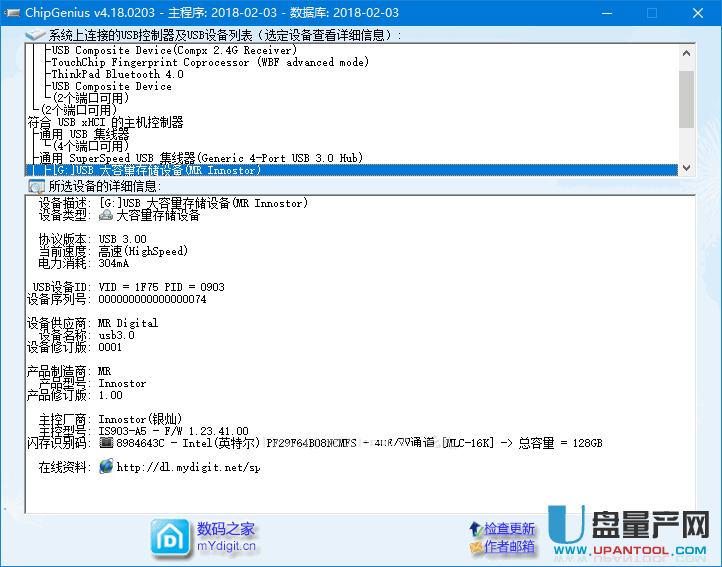Click the USB controller list header icon

point(36,36)
